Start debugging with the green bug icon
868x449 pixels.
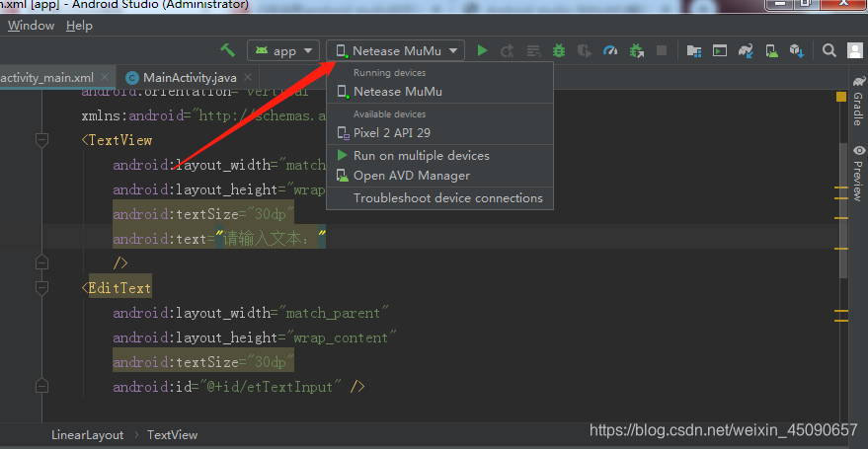click(x=559, y=51)
